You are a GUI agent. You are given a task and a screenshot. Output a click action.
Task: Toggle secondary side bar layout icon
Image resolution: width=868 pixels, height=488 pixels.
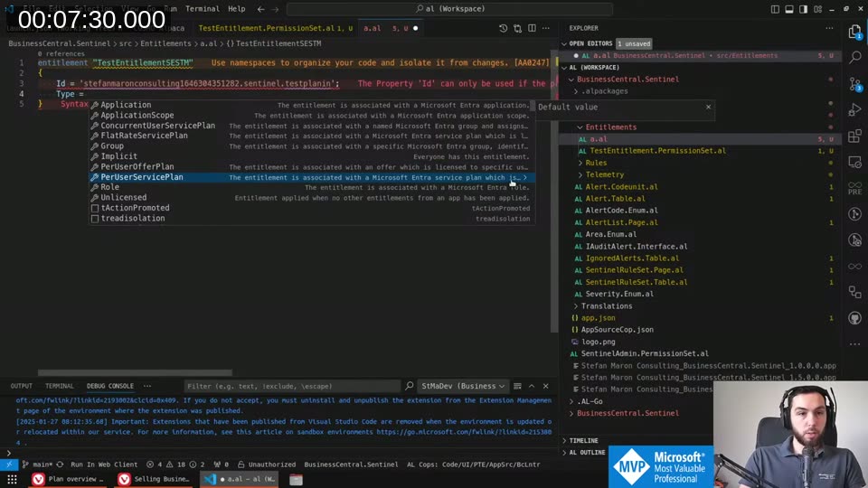[x=803, y=9]
